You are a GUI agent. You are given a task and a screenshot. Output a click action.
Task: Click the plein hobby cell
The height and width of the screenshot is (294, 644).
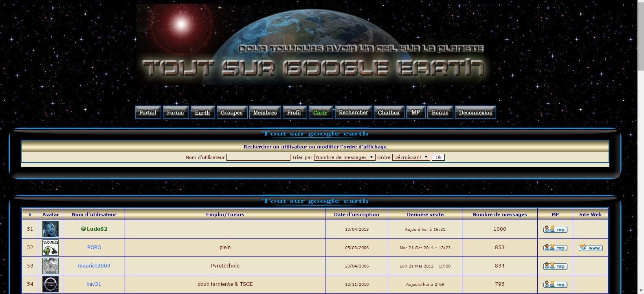pos(225,248)
